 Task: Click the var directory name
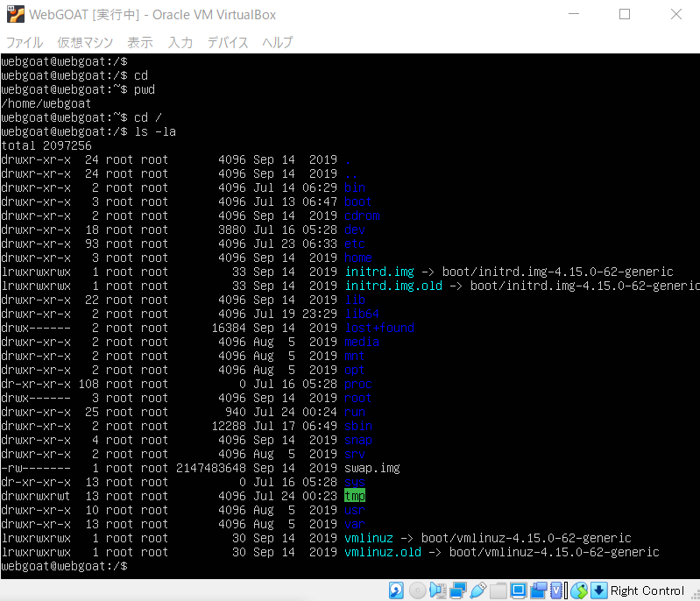click(355, 524)
